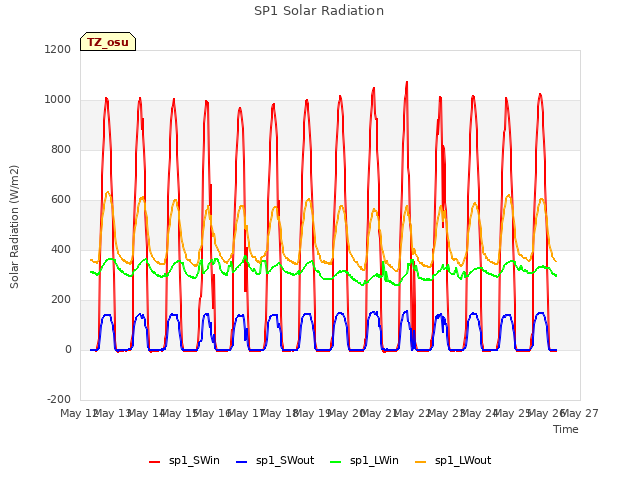Click the sp1_LWout legend label

click(x=463, y=461)
